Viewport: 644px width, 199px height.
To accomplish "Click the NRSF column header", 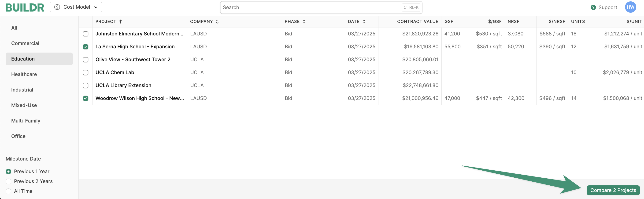I will 513,22.
